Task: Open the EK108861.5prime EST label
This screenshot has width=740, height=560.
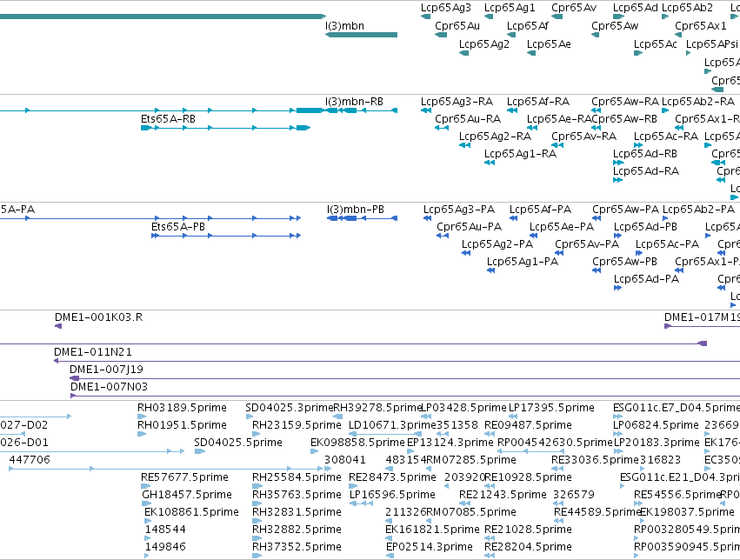Action: [191, 512]
